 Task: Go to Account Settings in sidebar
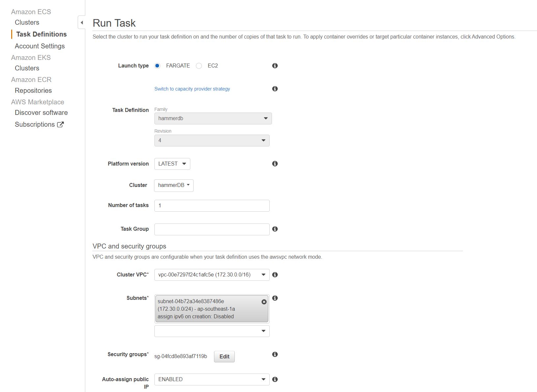(40, 46)
